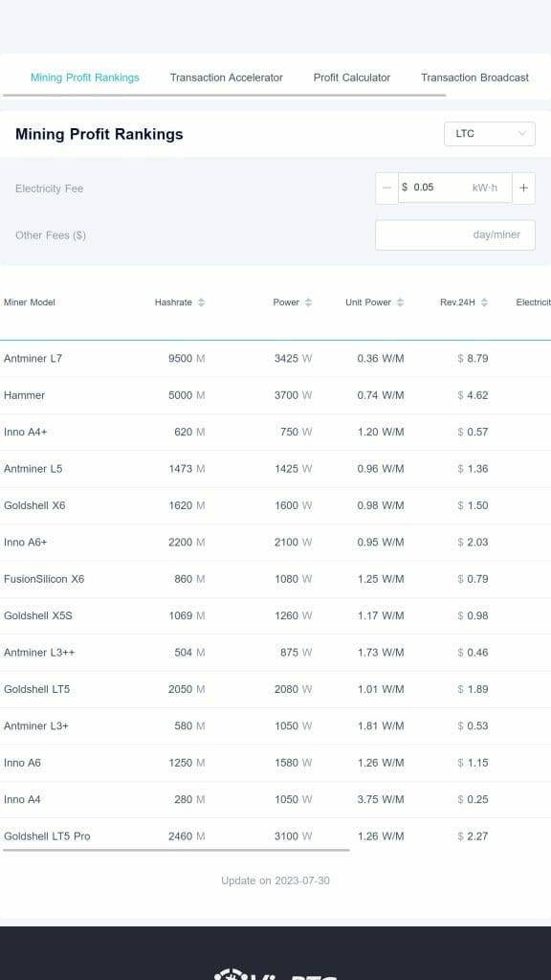Select the Antminer L3+ row name
The width and height of the screenshot is (551, 980).
point(36,726)
